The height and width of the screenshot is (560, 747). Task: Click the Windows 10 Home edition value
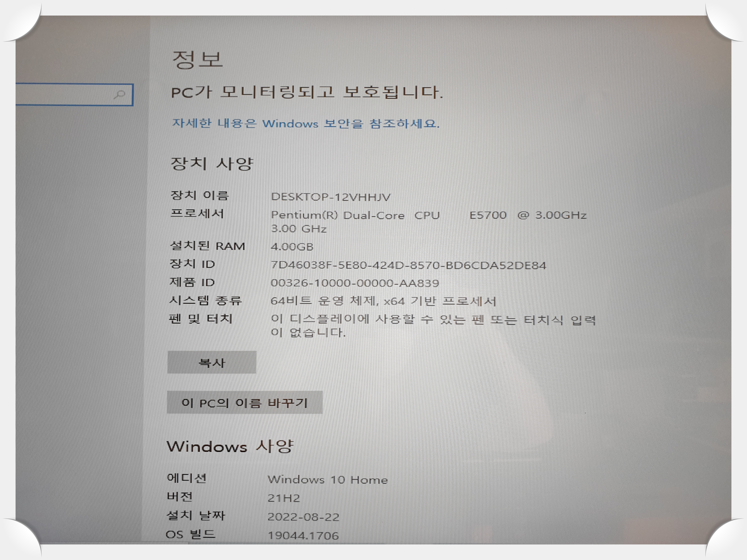(x=328, y=480)
